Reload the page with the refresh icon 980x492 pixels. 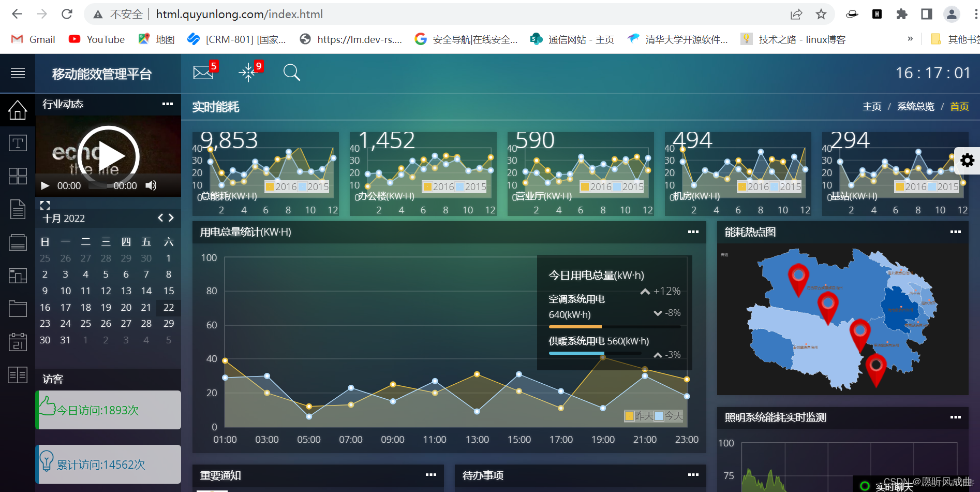67,14
